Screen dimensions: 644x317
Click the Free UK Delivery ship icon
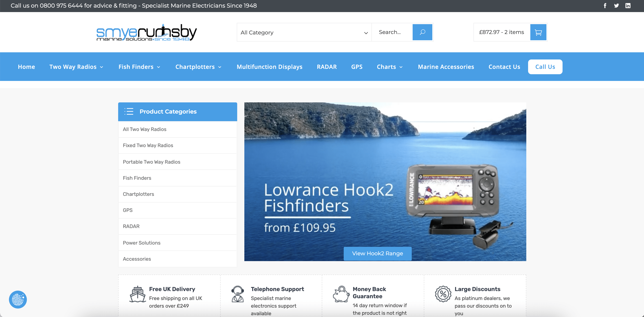pyautogui.click(x=137, y=294)
